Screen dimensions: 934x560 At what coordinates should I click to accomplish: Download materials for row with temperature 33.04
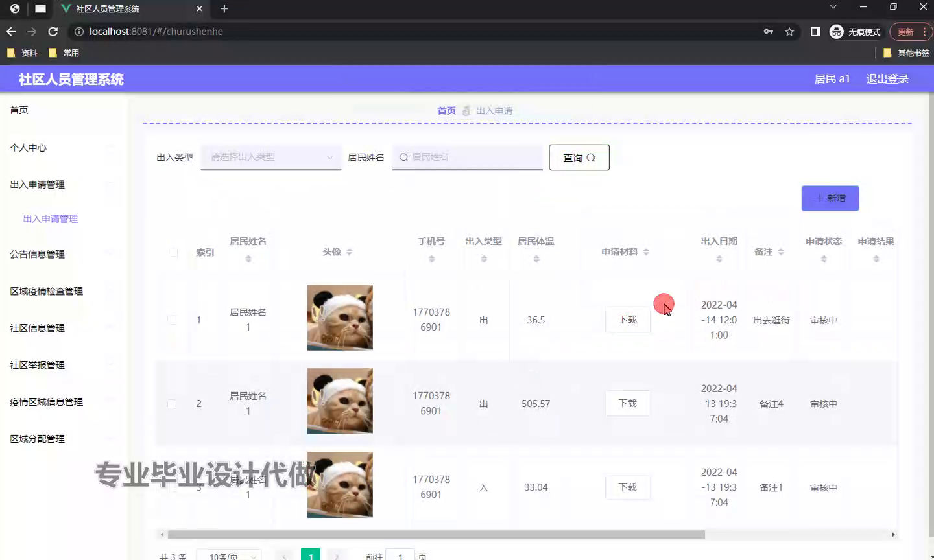(x=628, y=487)
